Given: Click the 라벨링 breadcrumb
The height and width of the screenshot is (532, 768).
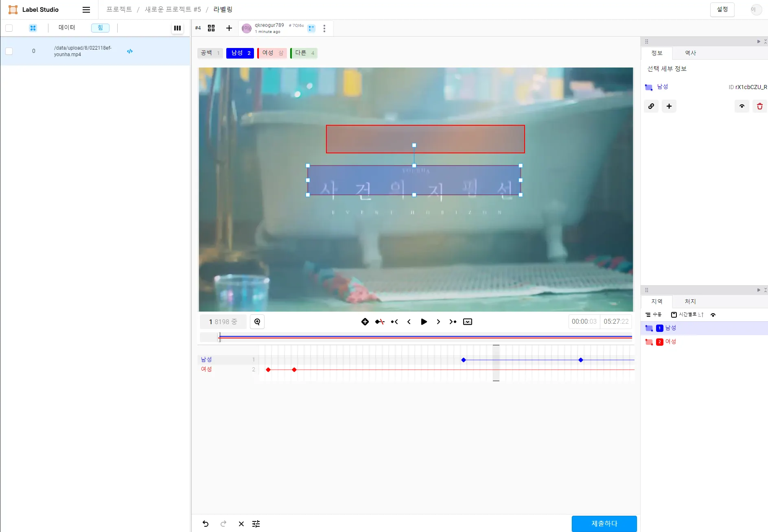Looking at the screenshot, I should (223, 10).
